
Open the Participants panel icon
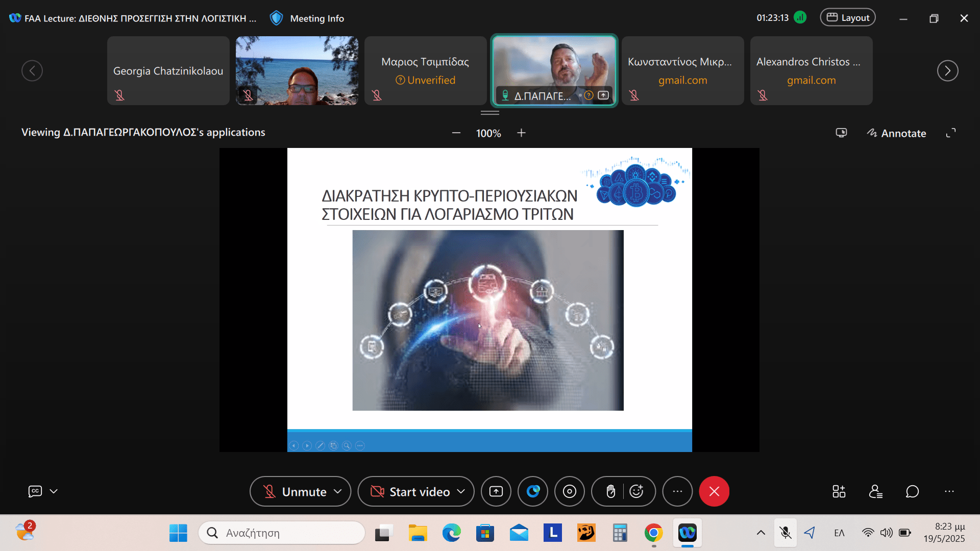click(x=875, y=491)
